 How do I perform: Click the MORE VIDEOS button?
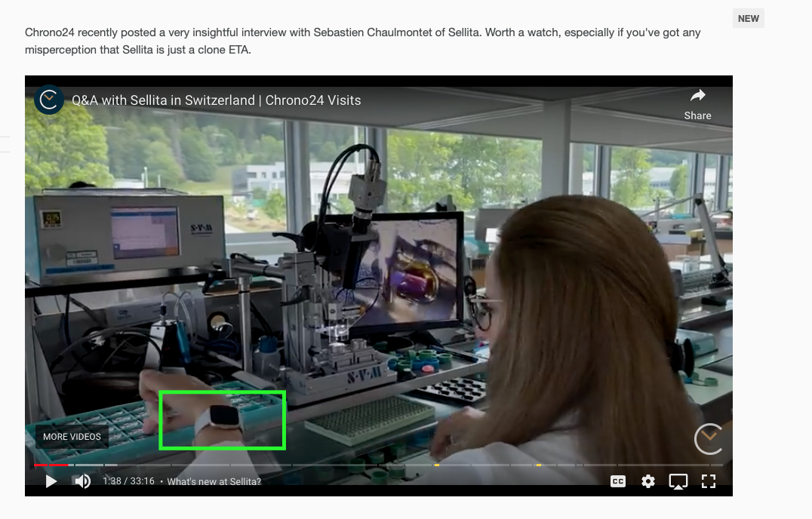(x=72, y=437)
